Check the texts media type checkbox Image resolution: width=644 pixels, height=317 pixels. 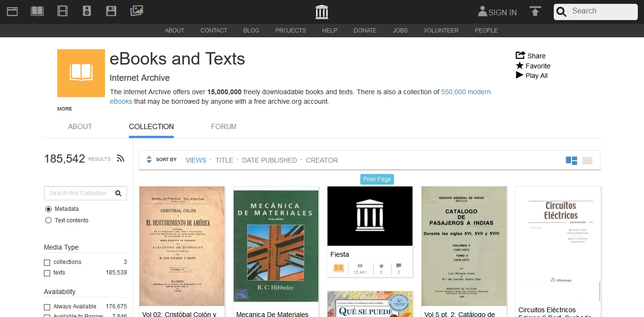[47, 273]
